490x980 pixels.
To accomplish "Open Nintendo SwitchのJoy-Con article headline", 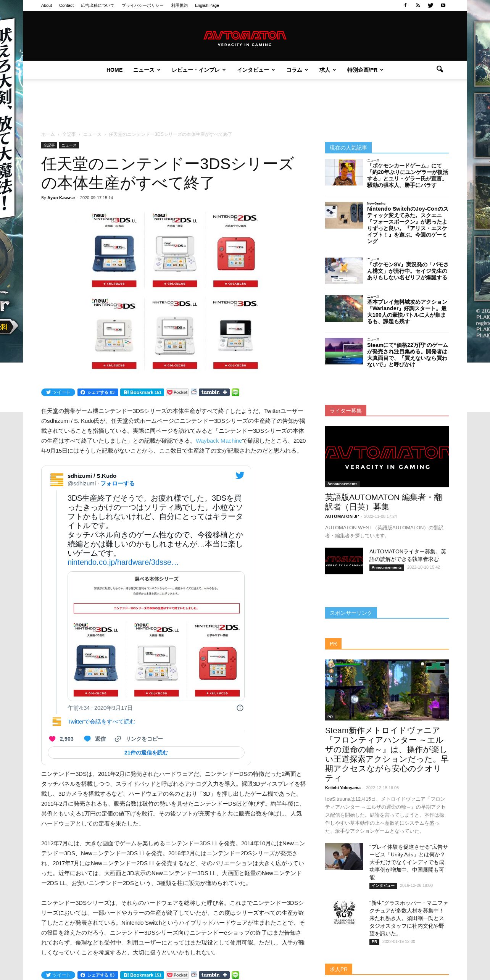I will [x=408, y=225].
